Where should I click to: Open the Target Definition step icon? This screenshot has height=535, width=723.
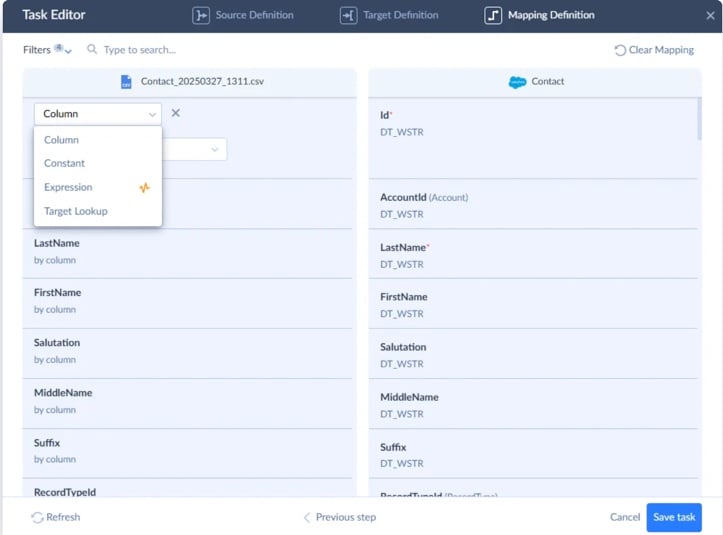pos(348,15)
